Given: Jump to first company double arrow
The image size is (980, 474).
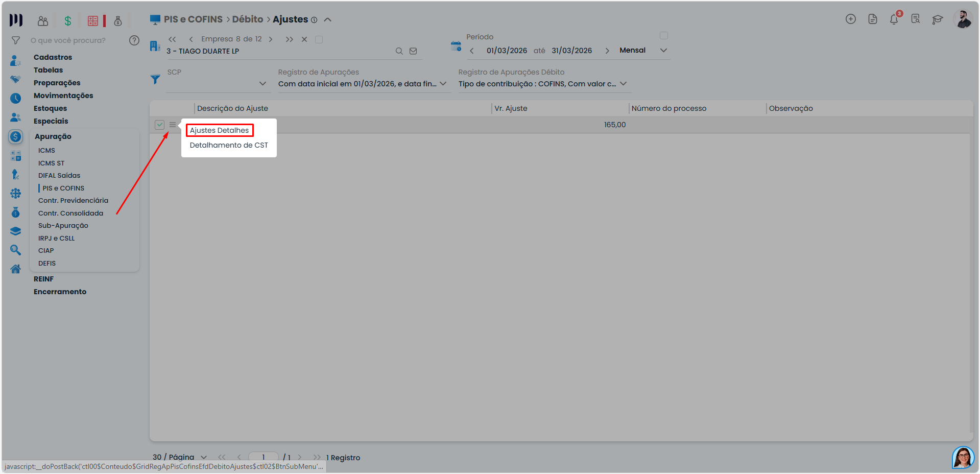Looking at the screenshot, I should click(172, 39).
